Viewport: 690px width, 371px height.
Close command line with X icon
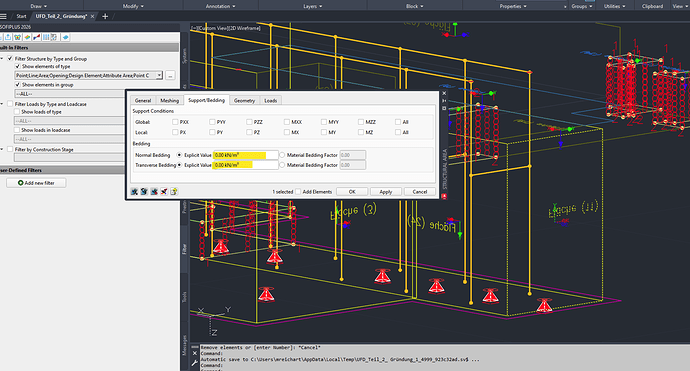point(195,353)
